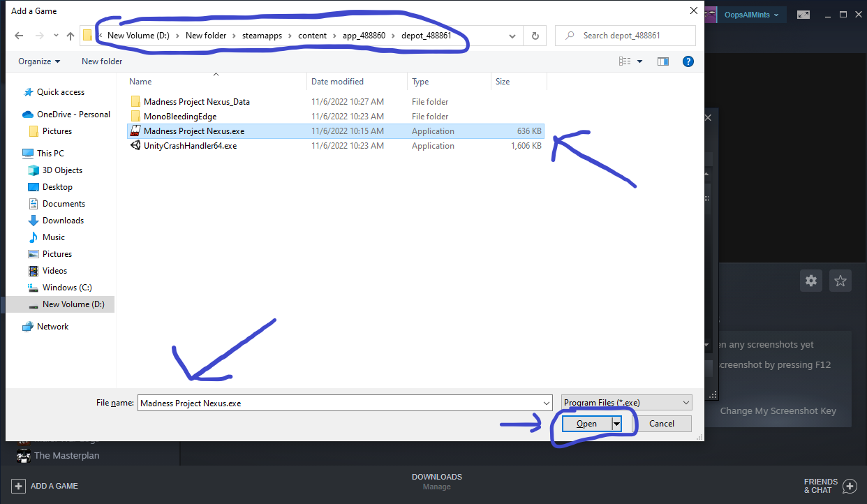
Task: Open file dialog Help
Action: coord(688,61)
